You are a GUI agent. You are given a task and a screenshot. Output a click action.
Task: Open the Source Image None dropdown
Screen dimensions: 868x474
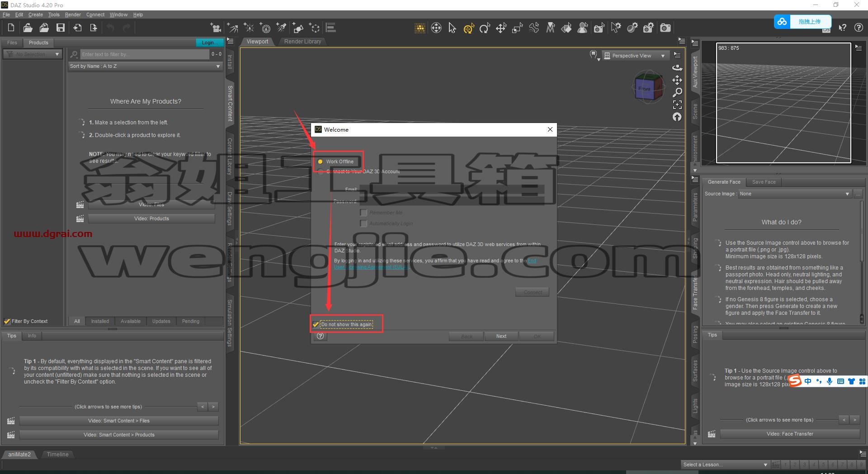(795, 194)
